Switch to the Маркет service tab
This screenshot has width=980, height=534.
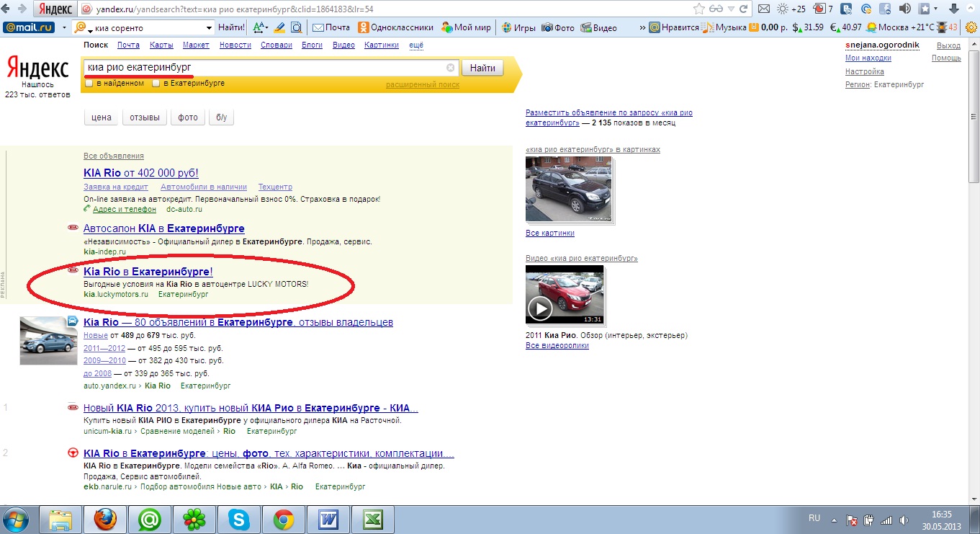pyautogui.click(x=196, y=45)
